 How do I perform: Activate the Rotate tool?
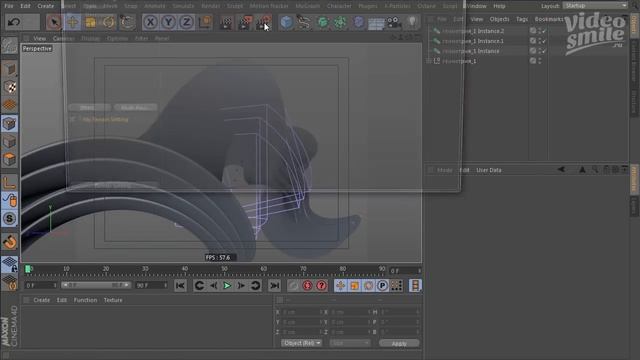point(109,22)
